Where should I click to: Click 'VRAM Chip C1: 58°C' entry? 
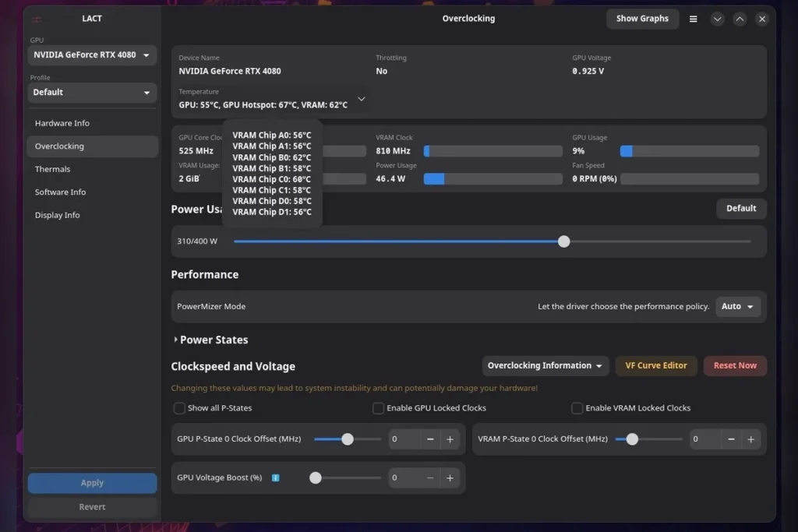coord(272,190)
